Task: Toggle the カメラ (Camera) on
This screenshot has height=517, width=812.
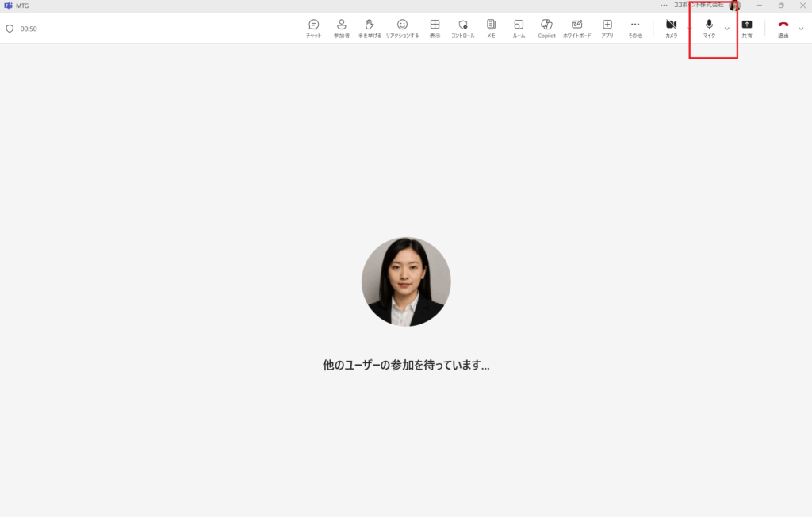Action: click(x=671, y=29)
